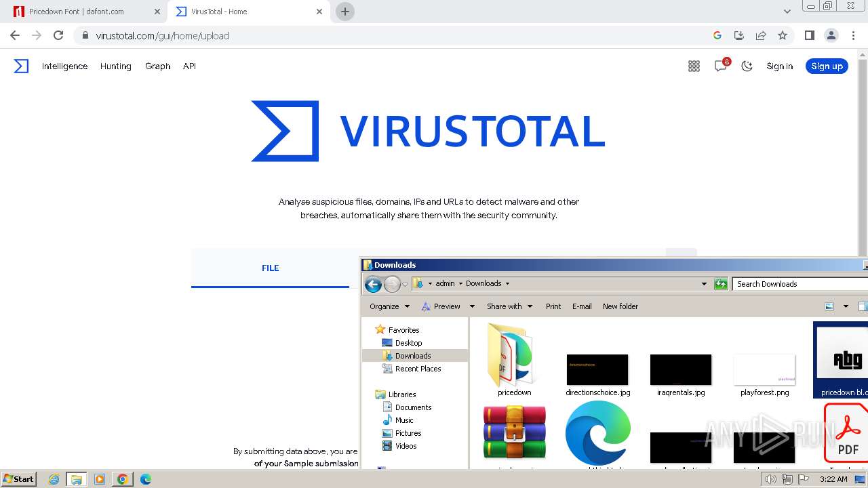Viewport: 868px width, 488px height.
Task: Select the FILE tab on VirusTotal
Action: (270, 268)
